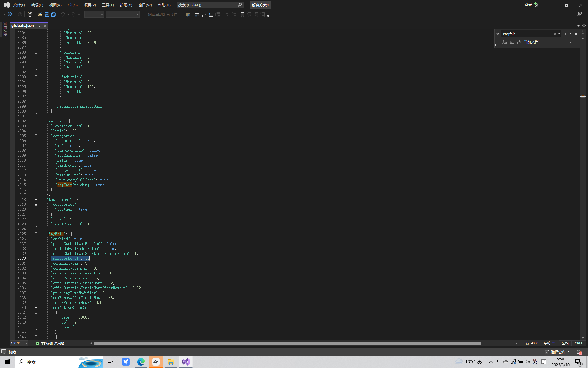Collapse the "maxActiveOfferCount" array
Image resolution: width=588 pixels, height=368 pixels.
point(36,308)
